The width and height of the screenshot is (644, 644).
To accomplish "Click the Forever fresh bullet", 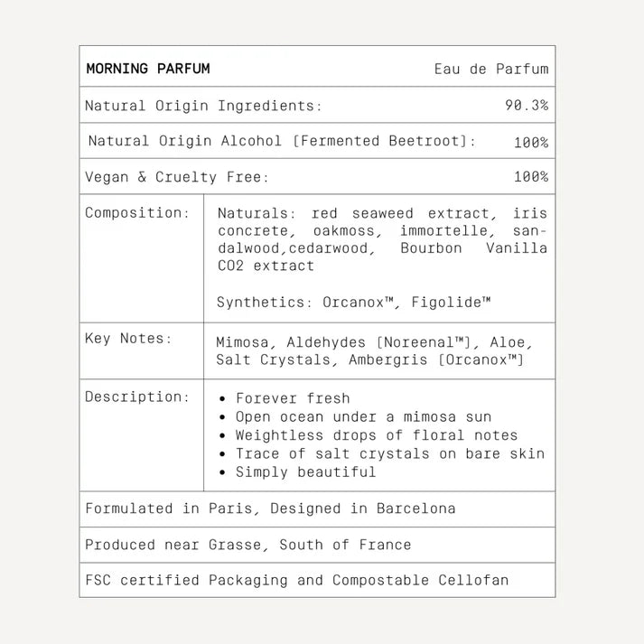I will coord(292,398).
